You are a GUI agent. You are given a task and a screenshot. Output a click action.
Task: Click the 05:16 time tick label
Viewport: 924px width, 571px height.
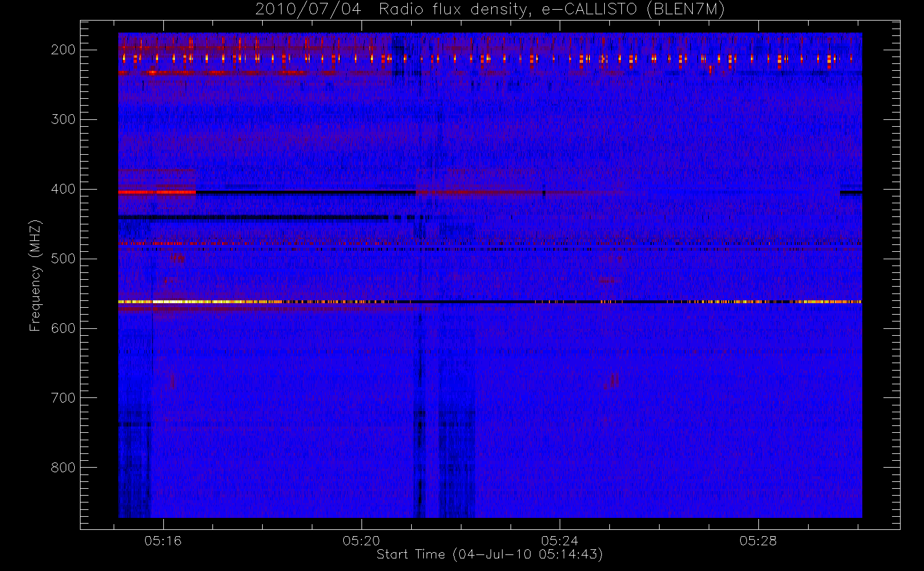(163, 541)
